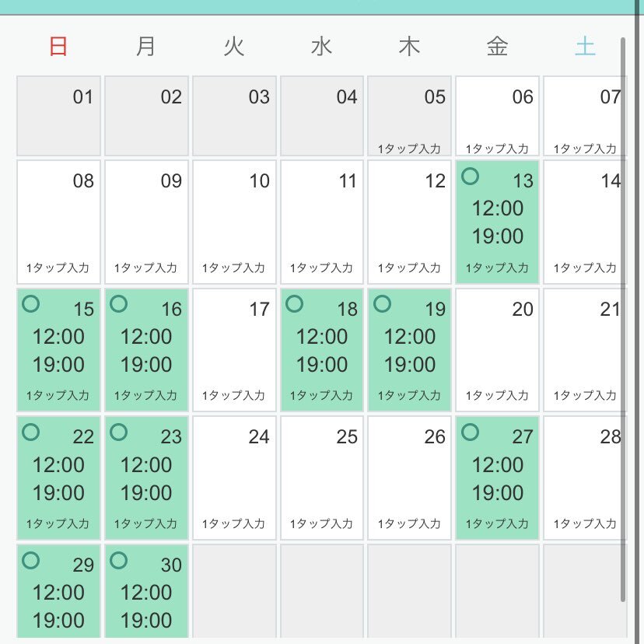Click the 土 Saturday column header

point(585,46)
